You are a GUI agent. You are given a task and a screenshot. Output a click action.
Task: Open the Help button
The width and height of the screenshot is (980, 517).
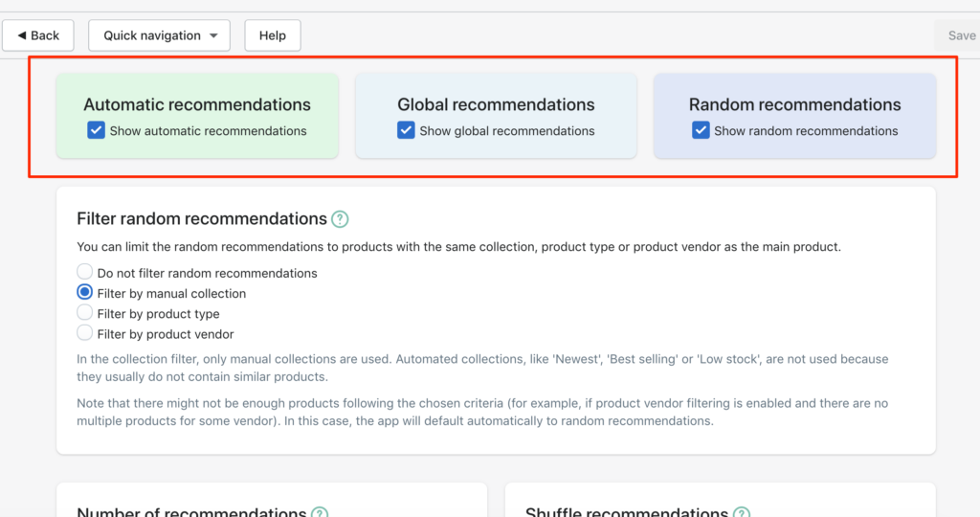273,35
